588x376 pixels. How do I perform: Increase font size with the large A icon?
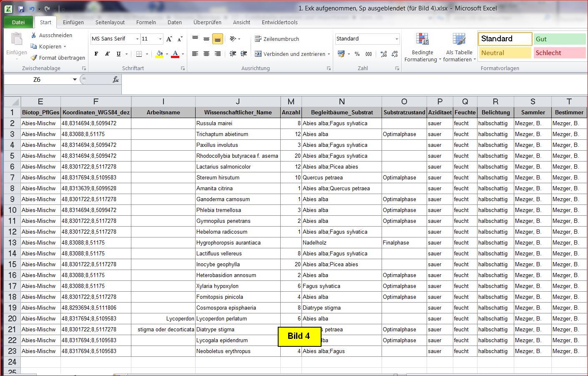click(169, 39)
